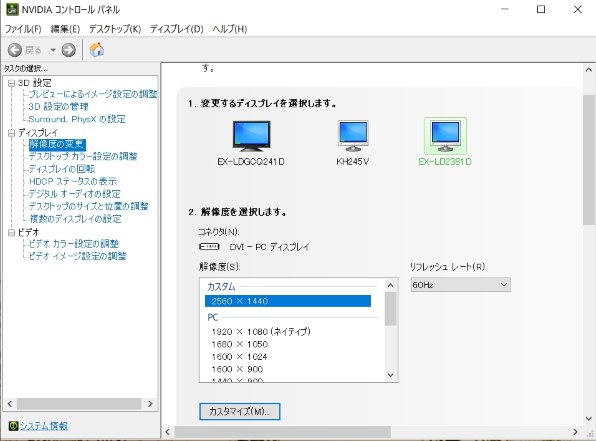The image size is (596, 441).
Task: Select the KH245V monitor icon
Action: tap(353, 136)
